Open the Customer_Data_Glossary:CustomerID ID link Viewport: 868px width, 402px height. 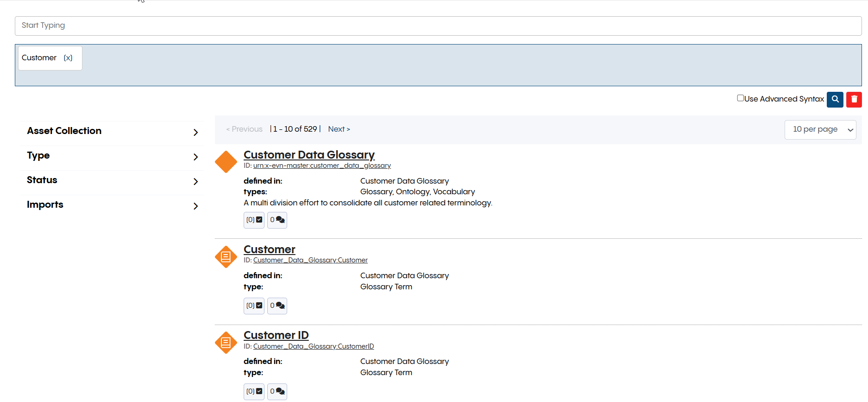(313, 346)
